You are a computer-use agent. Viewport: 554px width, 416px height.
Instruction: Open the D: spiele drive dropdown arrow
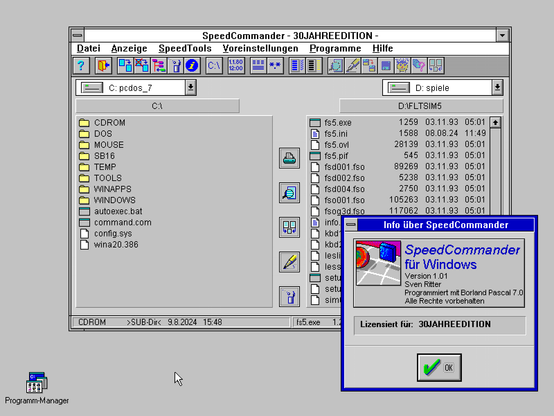497,87
